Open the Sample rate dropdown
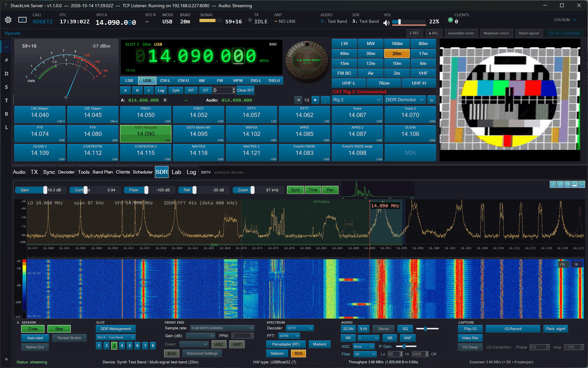Screen dimensions: 588x368 [222, 328]
